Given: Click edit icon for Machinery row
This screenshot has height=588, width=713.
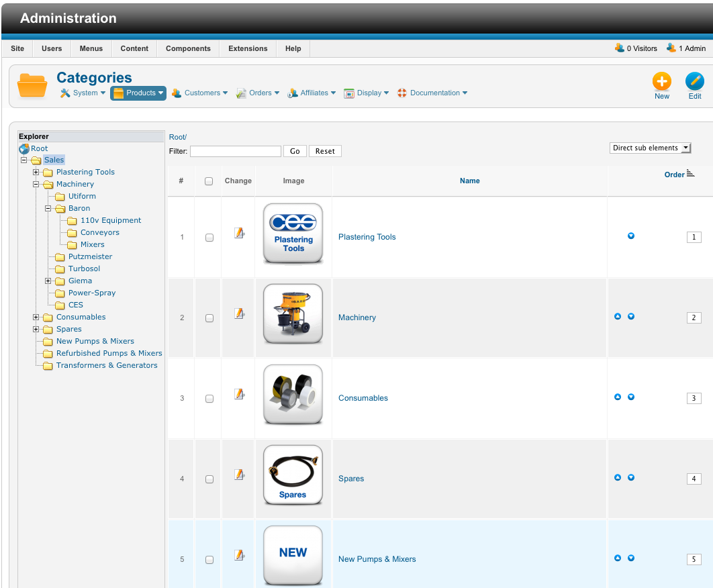Looking at the screenshot, I should point(239,313).
